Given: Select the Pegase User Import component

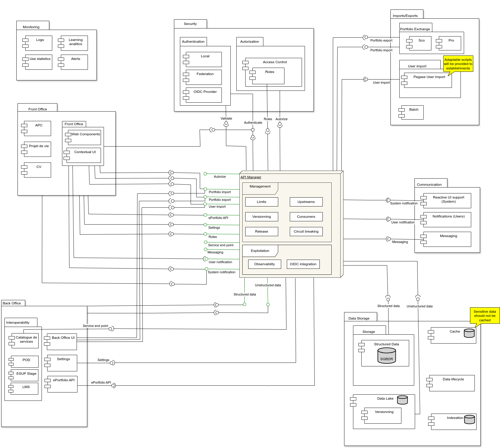Looking at the screenshot, I should point(426,80).
